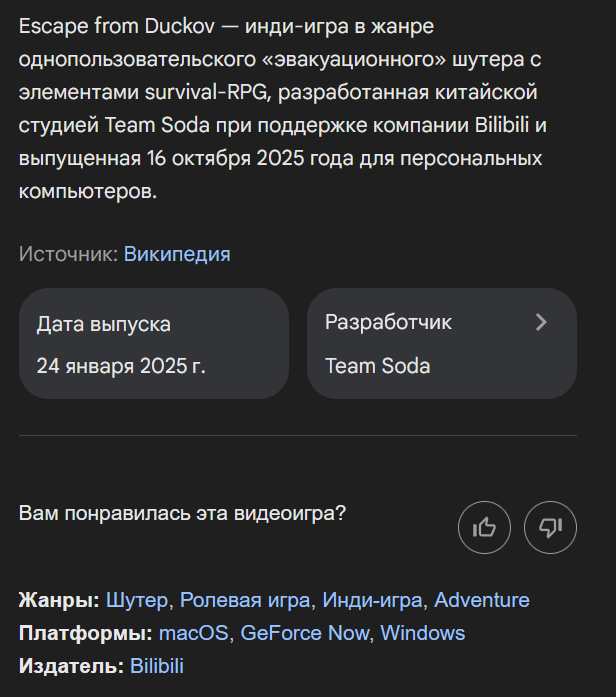Click Team Soda in developer card
The height and width of the screenshot is (697, 616).
point(377,365)
